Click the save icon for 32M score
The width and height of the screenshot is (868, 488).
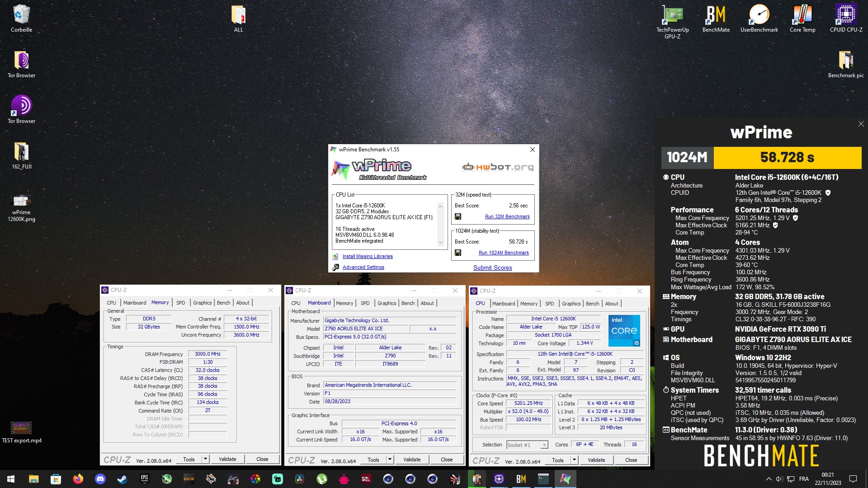point(458,216)
